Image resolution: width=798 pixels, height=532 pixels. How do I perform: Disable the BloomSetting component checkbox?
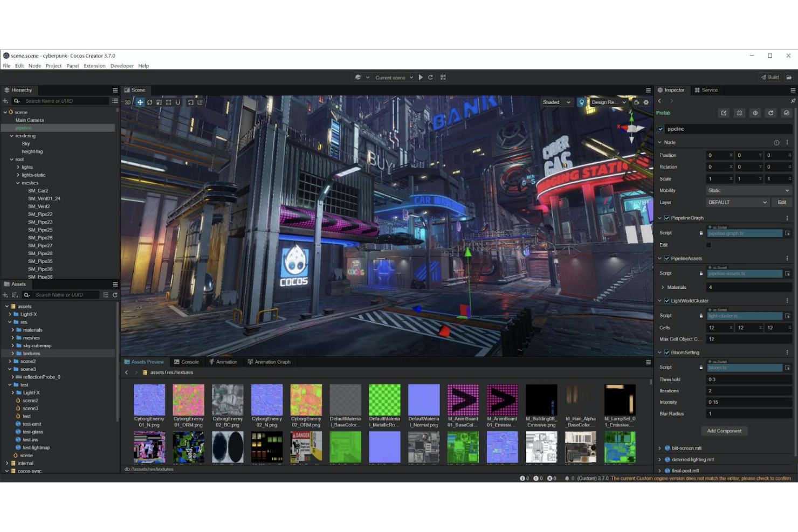click(x=666, y=352)
